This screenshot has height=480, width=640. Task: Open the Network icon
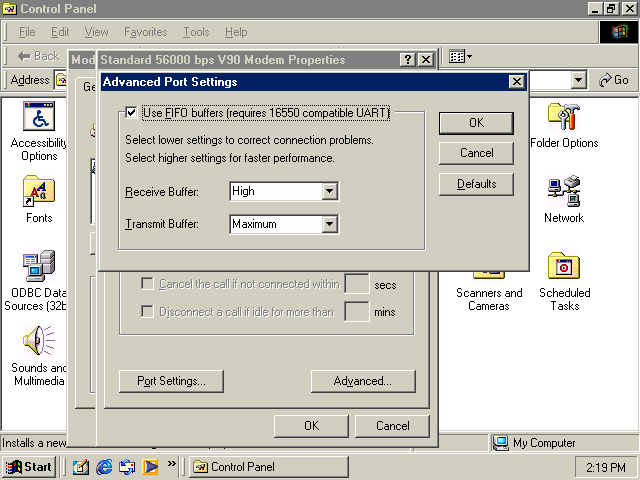[564, 191]
